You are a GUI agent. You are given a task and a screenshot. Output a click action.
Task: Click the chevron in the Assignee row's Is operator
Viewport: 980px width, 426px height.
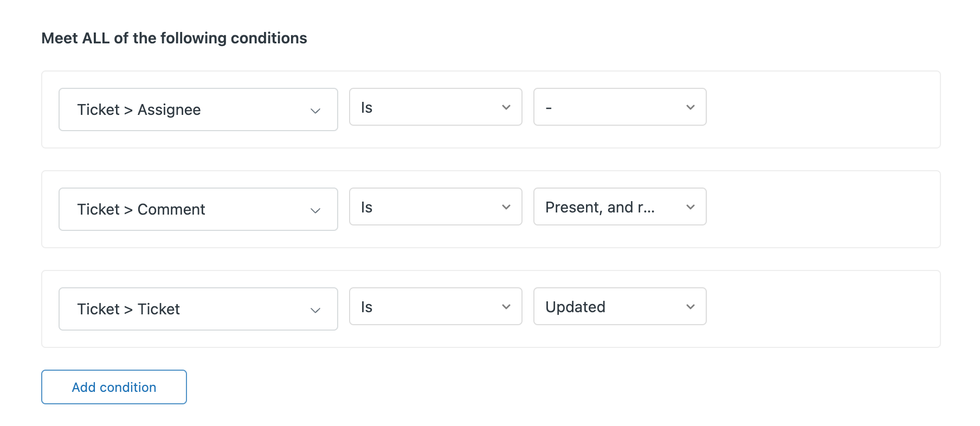(x=506, y=107)
